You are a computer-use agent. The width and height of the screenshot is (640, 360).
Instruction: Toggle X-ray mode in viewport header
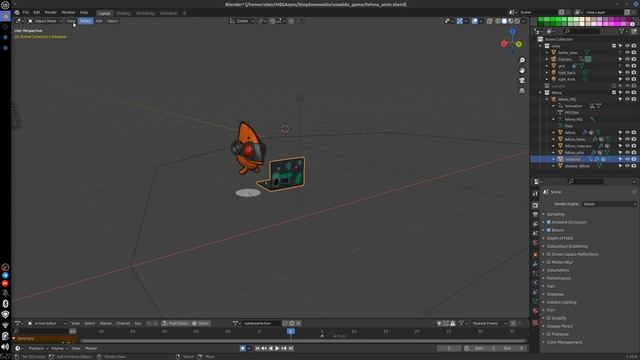[x=489, y=21]
